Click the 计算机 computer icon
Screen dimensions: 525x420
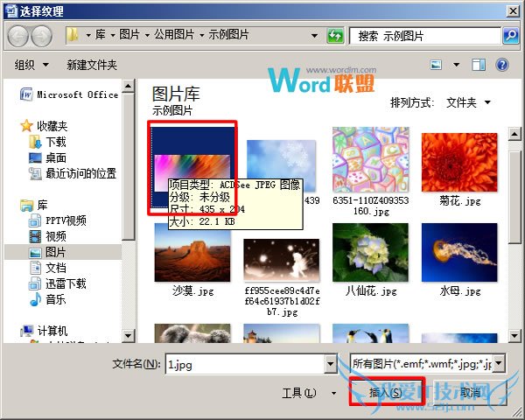[27, 331]
